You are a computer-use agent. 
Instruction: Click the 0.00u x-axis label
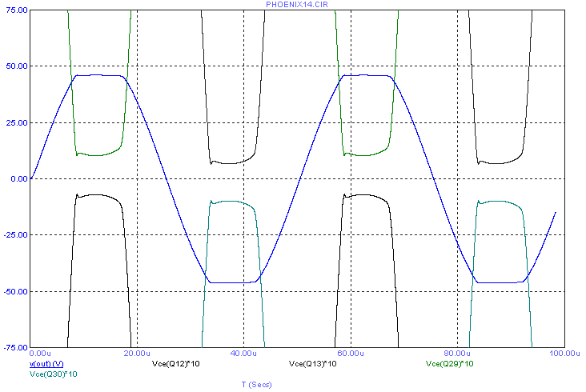[x=40, y=354]
